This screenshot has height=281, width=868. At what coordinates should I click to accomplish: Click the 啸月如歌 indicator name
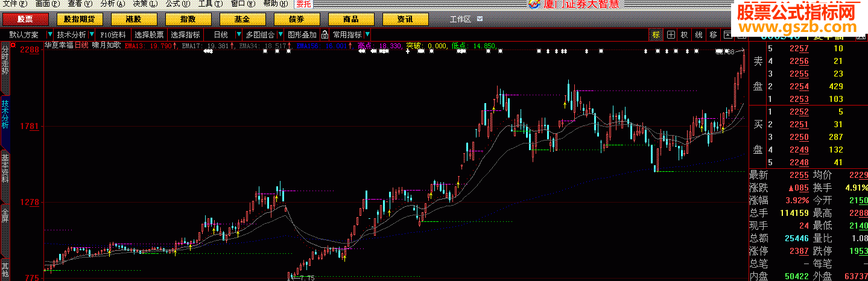point(106,45)
